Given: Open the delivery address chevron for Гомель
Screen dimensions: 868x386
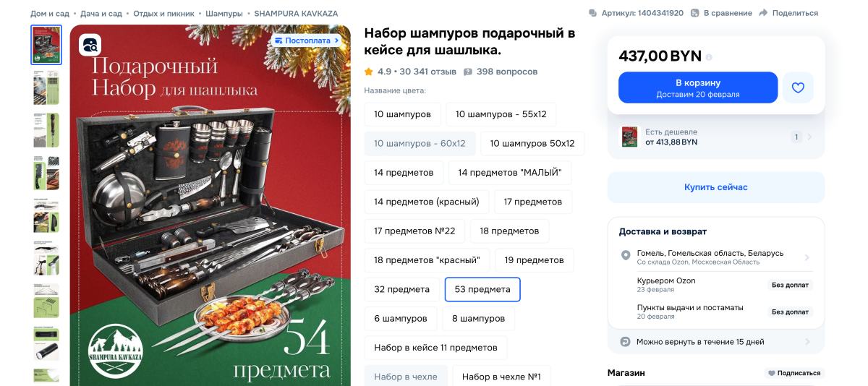Looking at the screenshot, I should 807,258.
